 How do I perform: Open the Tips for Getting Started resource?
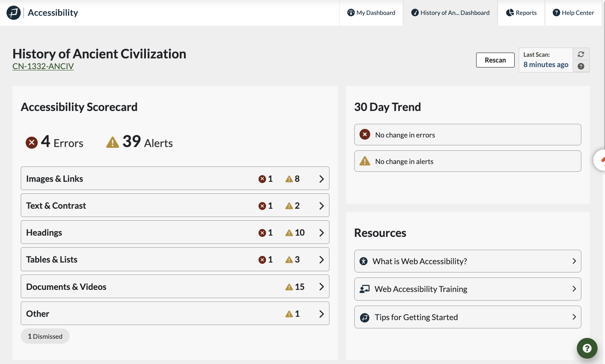click(467, 317)
